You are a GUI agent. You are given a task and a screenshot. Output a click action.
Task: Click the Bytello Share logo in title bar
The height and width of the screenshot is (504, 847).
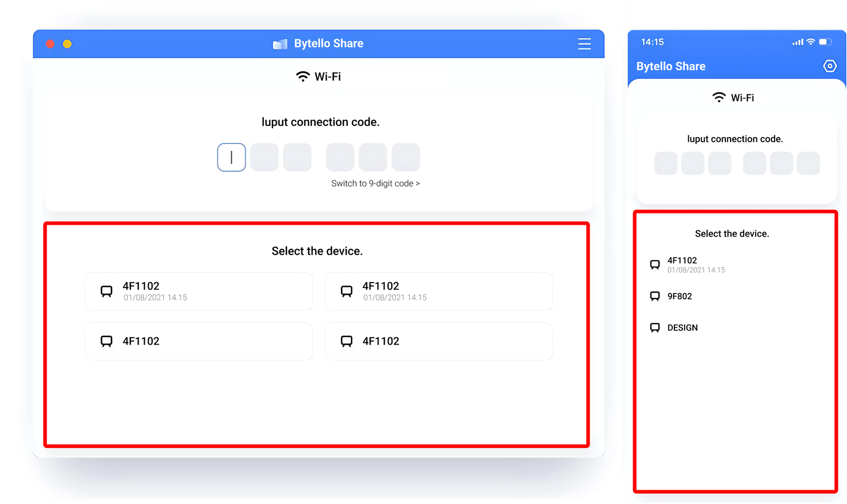click(280, 44)
